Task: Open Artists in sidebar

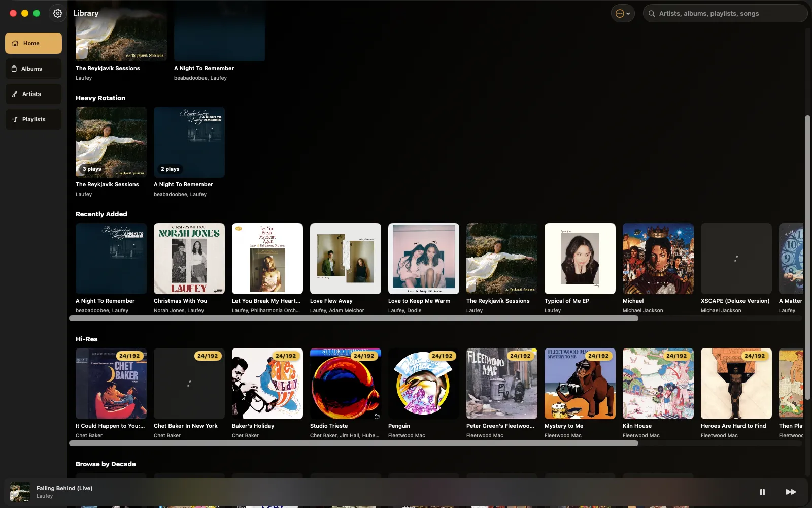Action: pyautogui.click(x=33, y=94)
